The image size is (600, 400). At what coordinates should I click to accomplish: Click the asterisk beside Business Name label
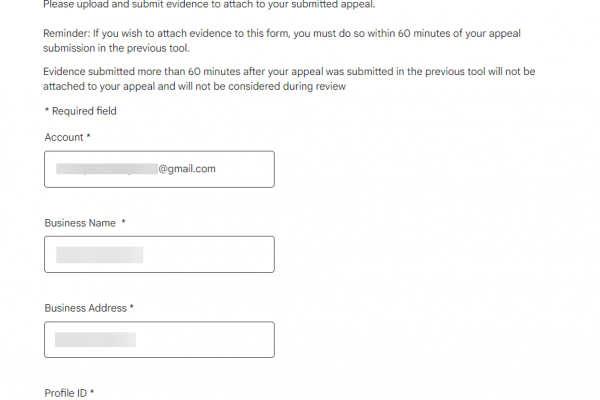click(x=123, y=223)
